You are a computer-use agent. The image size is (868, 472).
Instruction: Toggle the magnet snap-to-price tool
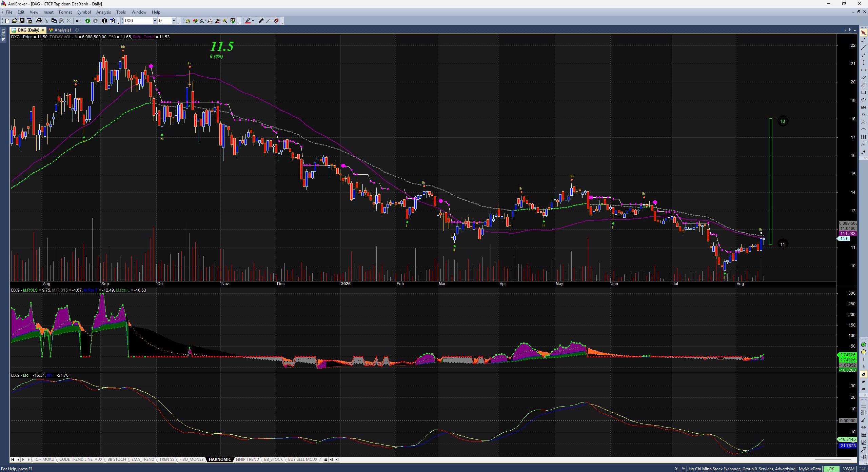tap(276, 21)
